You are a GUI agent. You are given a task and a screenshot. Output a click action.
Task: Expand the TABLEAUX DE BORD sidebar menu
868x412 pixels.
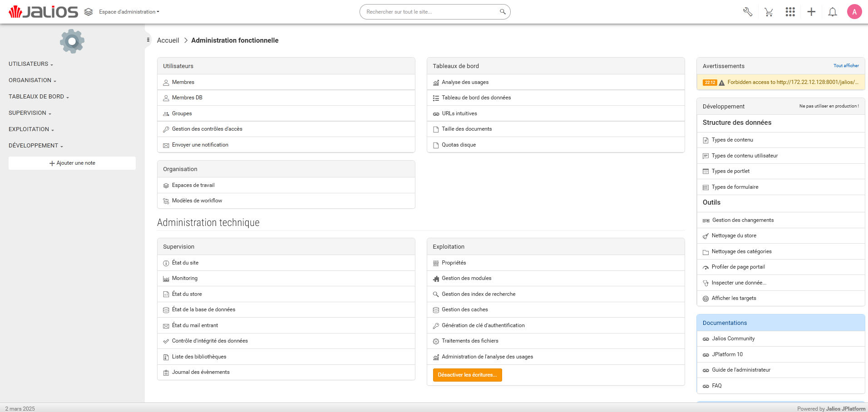pos(39,97)
